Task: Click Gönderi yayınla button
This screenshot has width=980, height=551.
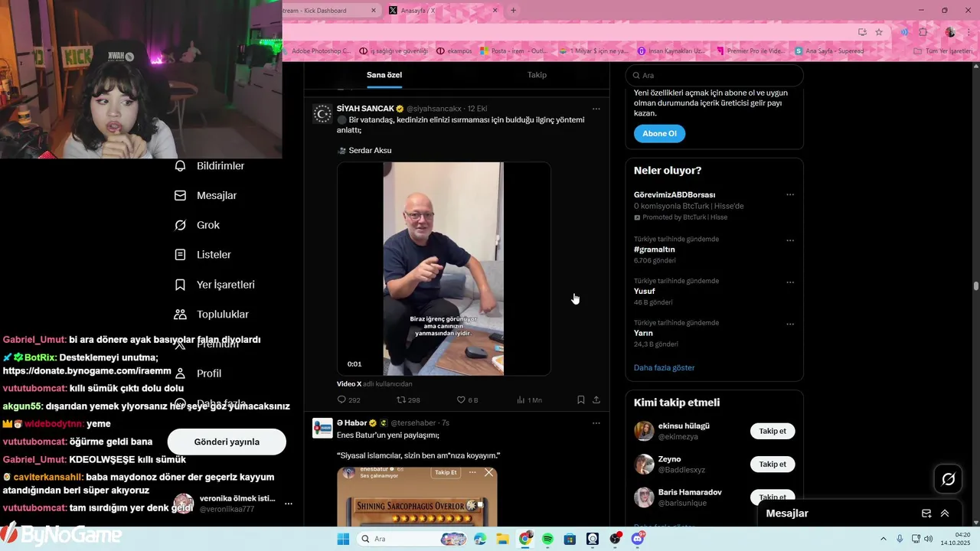Action: point(227,442)
